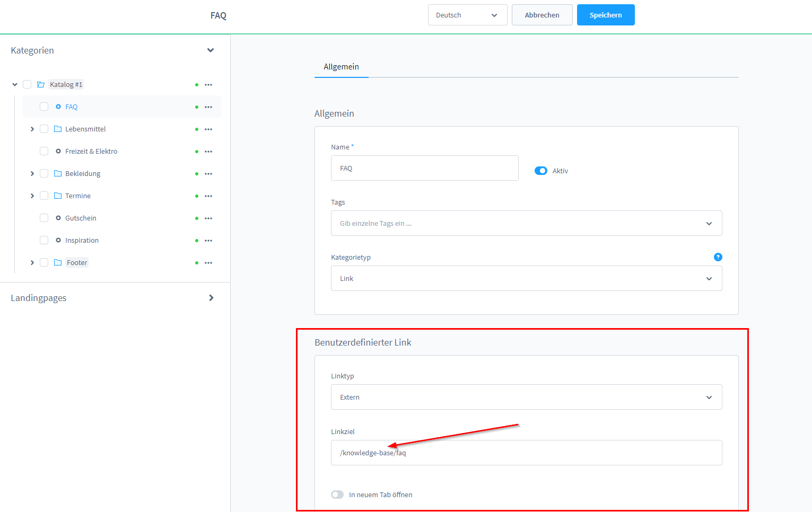Screen dimensions: 812x512
Task: Tick the Katalog #1 checkbox
Action: click(27, 84)
